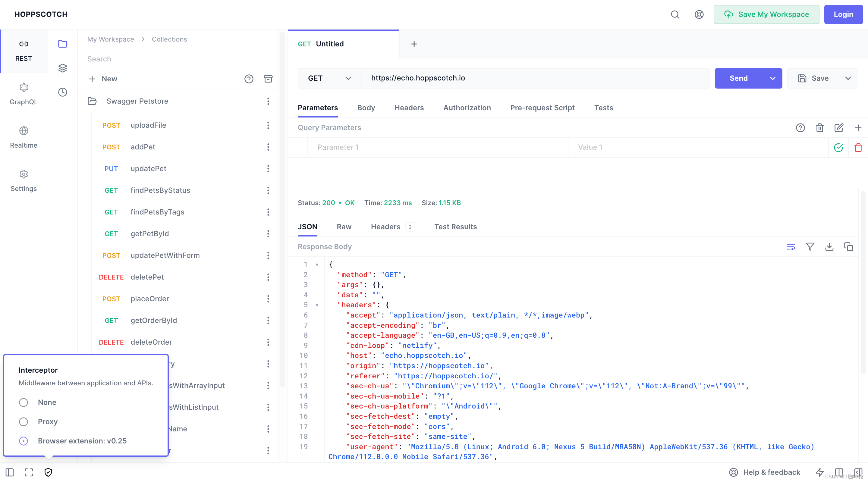Open the GET method dropdown
Screen dimensions: 868x482
click(x=329, y=78)
